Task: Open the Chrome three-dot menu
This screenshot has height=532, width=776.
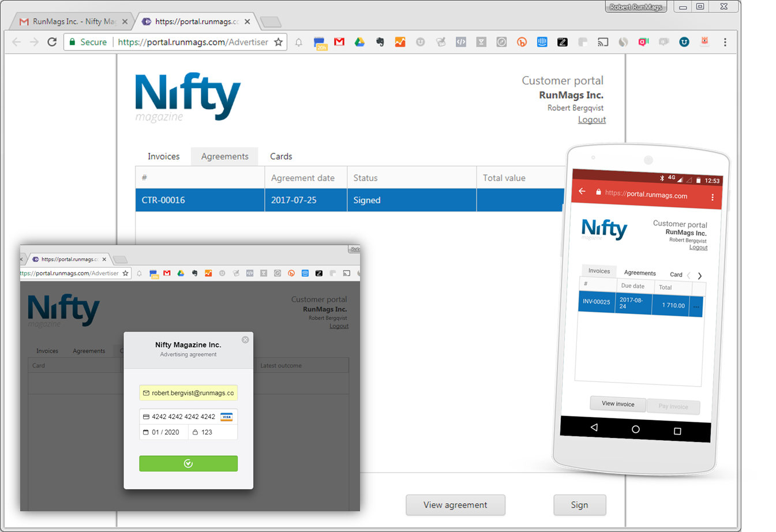Action: pos(725,42)
